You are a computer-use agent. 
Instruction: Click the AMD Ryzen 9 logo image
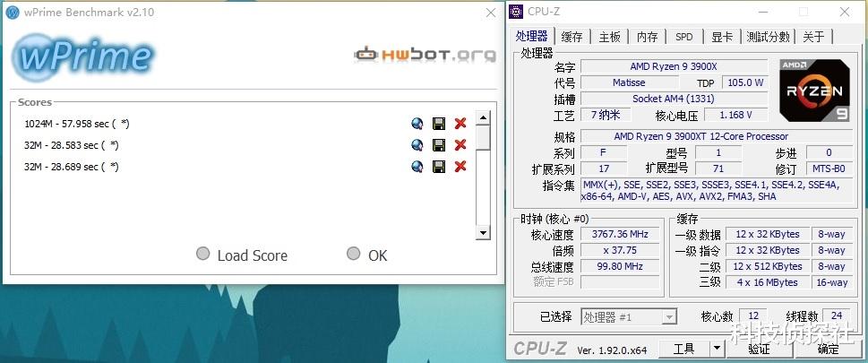(x=814, y=91)
